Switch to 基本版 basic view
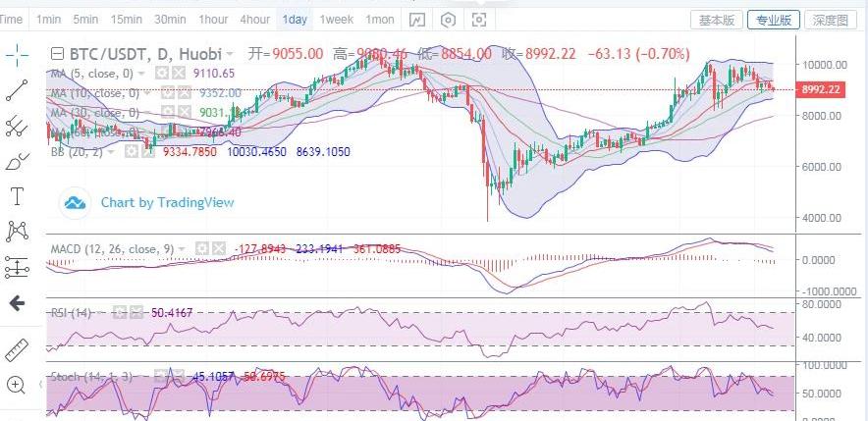 pyautogui.click(x=716, y=20)
